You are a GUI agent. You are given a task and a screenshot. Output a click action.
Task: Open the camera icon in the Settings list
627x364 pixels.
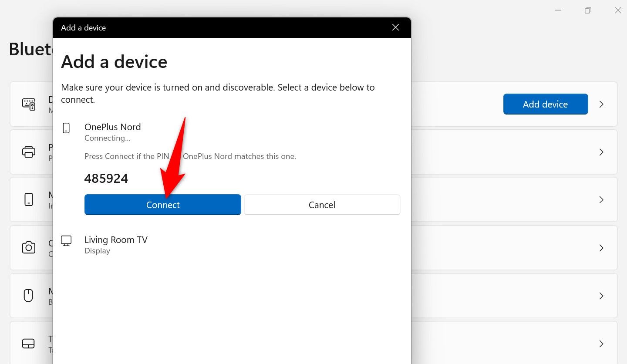29,248
